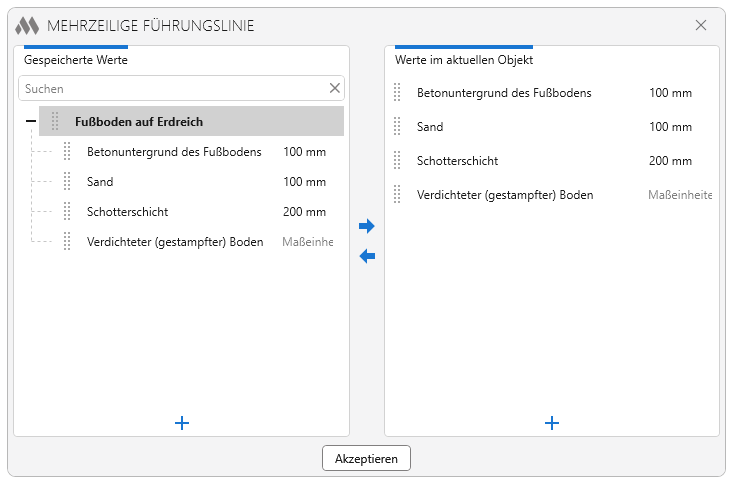
Task: Click Maßeinheiten placeholder in current object list
Action: click(x=680, y=195)
